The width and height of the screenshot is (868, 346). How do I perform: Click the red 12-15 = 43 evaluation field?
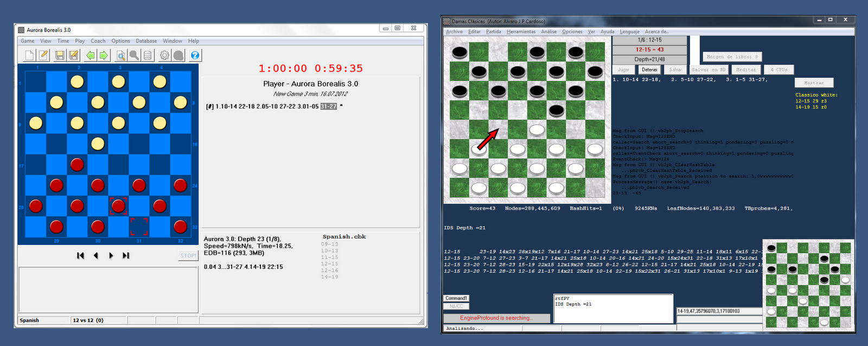[x=649, y=49]
